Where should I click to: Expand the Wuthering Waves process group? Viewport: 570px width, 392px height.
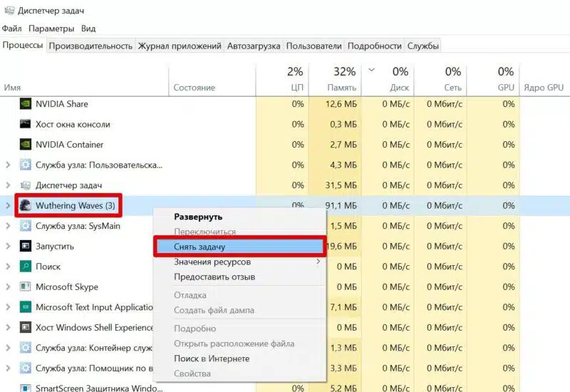8,206
